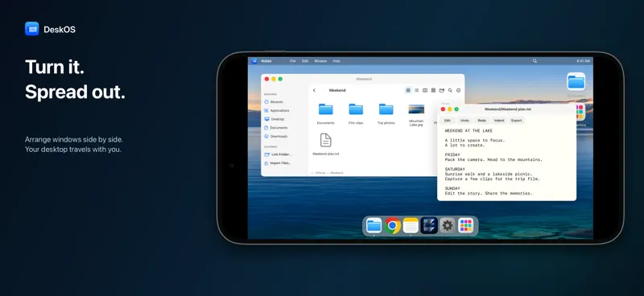Open the Mountain Lake.jpg thumbnail

(416, 109)
